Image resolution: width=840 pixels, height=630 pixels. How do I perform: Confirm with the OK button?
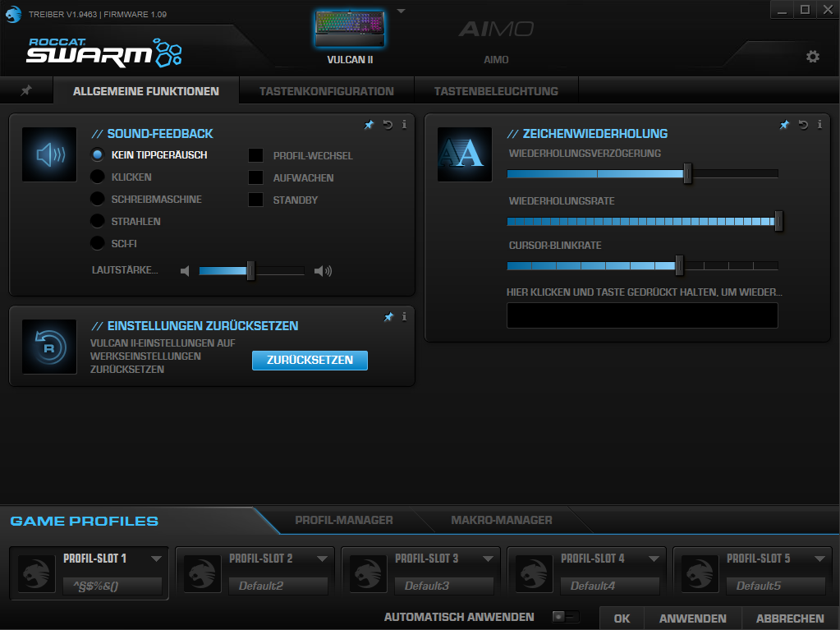(622, 619)
